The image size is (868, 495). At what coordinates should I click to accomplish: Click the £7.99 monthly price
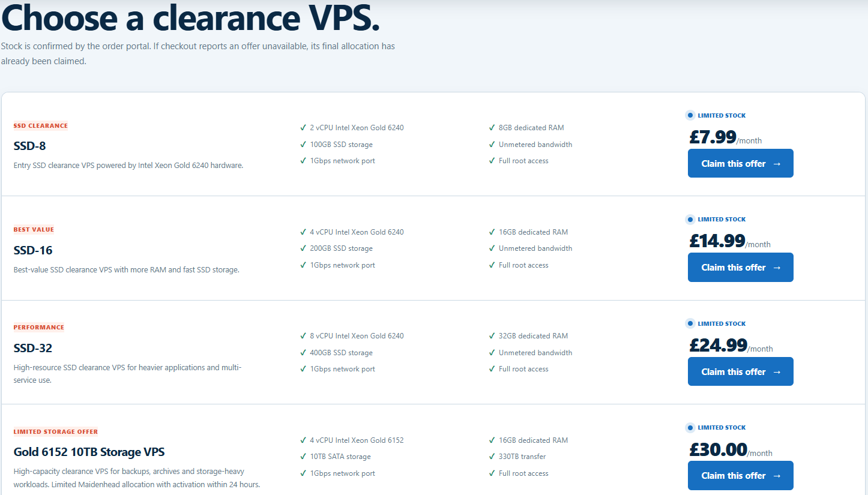[725, 137]
